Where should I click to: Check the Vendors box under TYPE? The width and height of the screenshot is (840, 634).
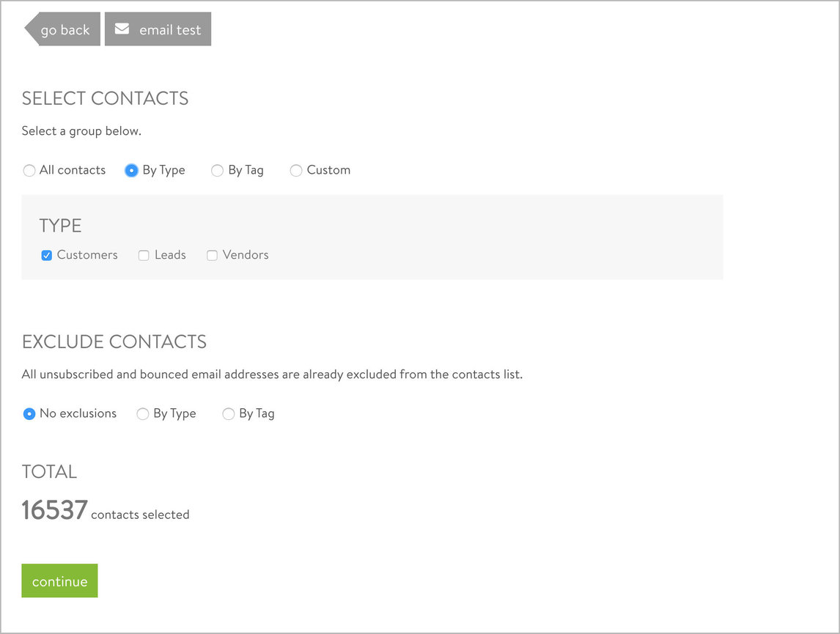pos(212,254)
